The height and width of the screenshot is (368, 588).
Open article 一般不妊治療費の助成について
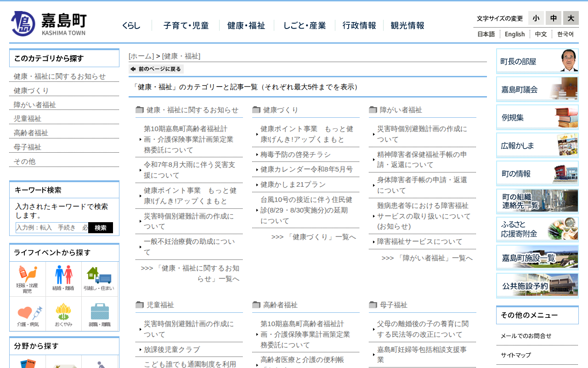coord(189,247)
